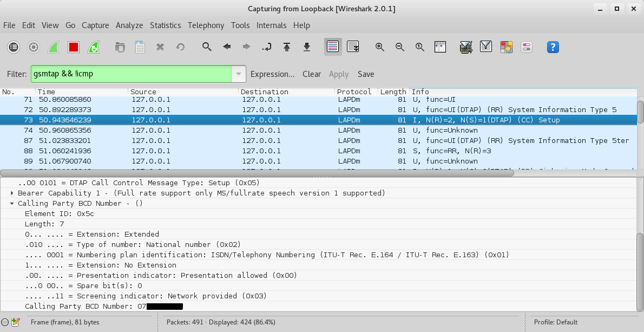Screen dimensions: 644x332
Task: Open the Internals menu
Action: [272, 25]
